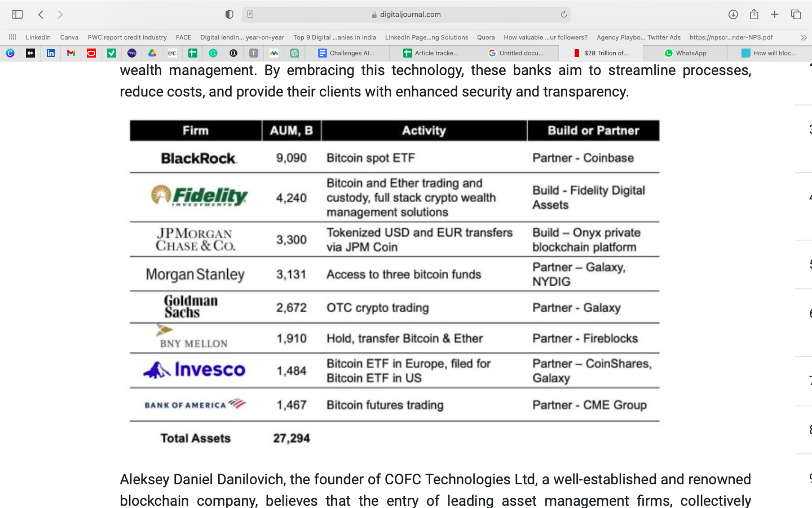Switch to the DC newspaper pinned tab
The width and height of the screenshot is (812, 508).
[x=173, y=53]
